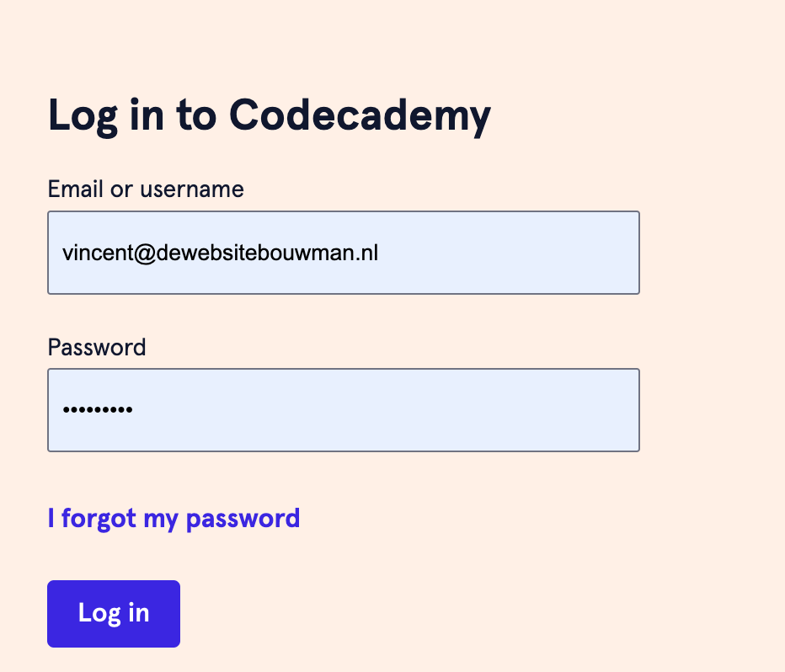
Task: Click the masked password dots
Action: 98,411
